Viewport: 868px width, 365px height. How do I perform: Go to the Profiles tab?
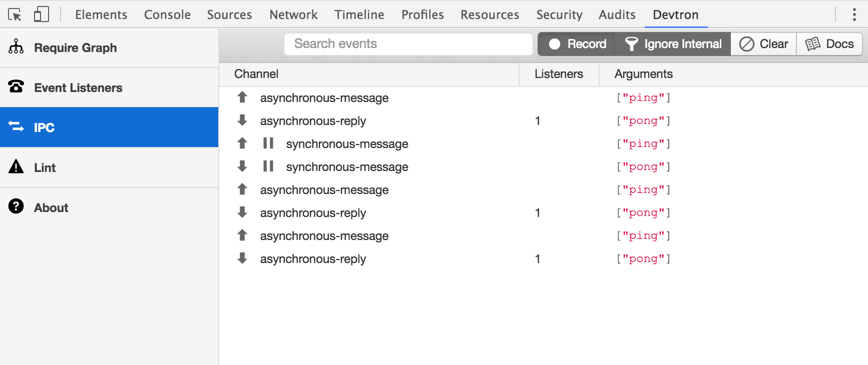[422, 14]
